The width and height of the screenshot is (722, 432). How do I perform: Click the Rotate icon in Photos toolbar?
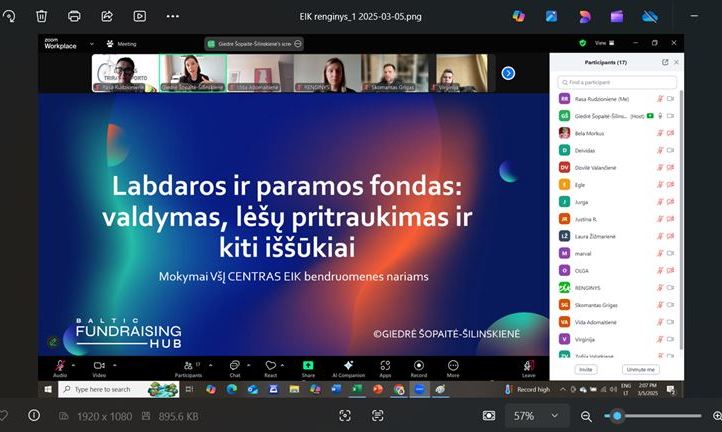pos(9,16)
